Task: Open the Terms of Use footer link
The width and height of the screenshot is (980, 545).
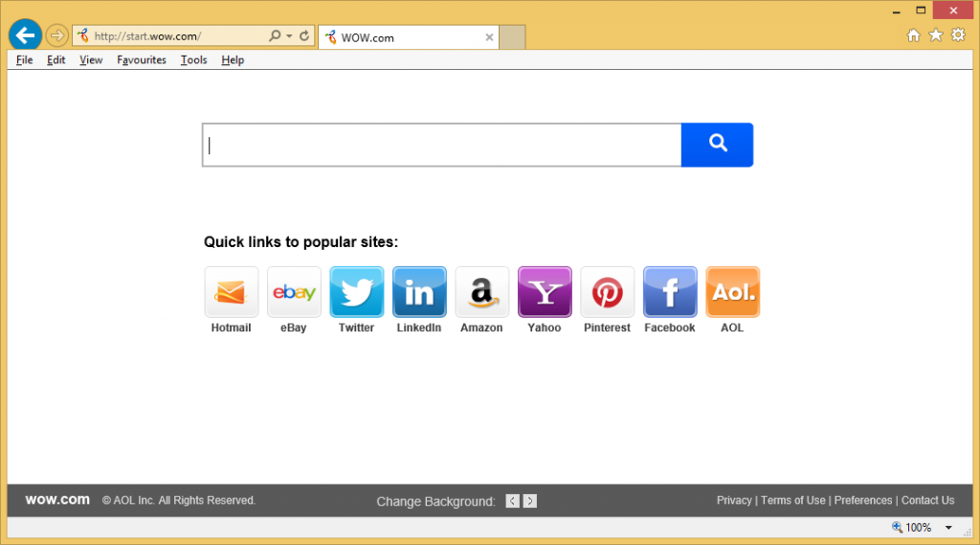Action: point(793,501)
